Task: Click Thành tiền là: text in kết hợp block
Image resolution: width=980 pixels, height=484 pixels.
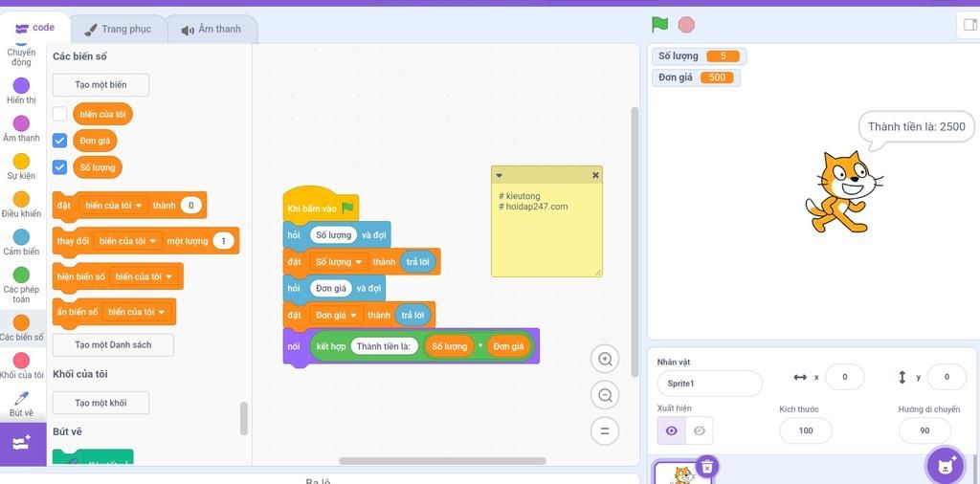Action: click(x=385, y=346)
